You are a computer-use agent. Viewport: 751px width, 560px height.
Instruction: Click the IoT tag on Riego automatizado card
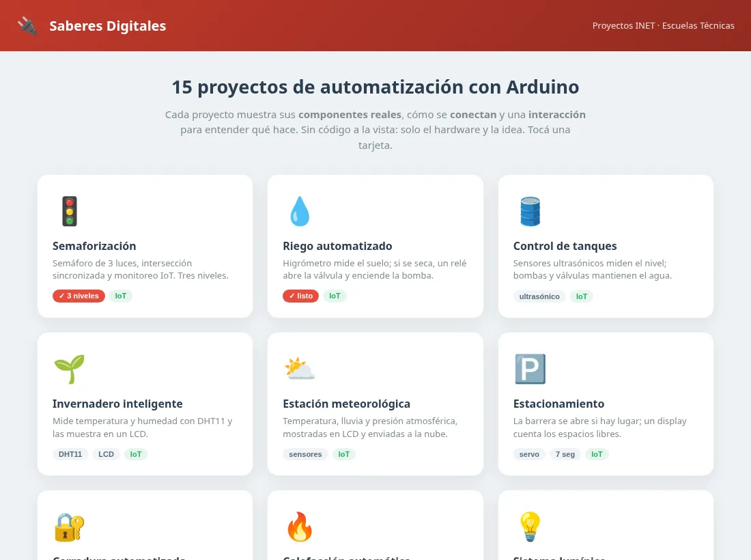pos(335,296)
